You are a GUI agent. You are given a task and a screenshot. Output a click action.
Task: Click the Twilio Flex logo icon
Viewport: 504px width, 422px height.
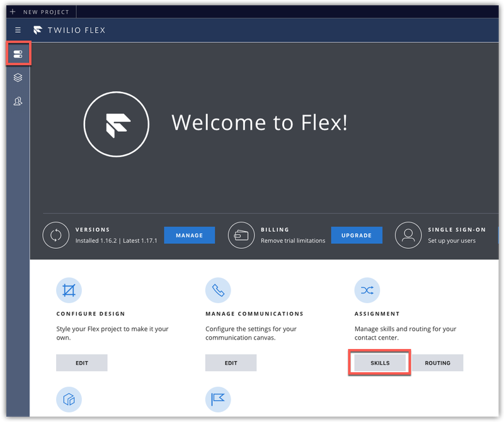coord(38,30)
